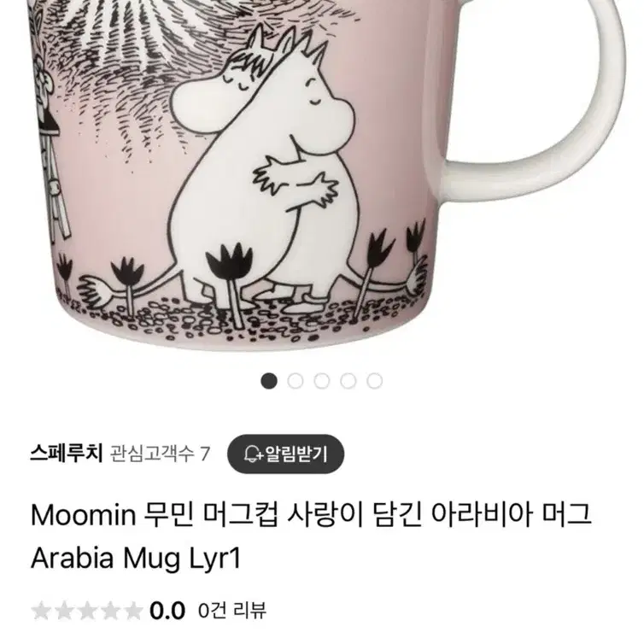Open the 0건 리뷰 reviews link

click(x=232, y=611)
